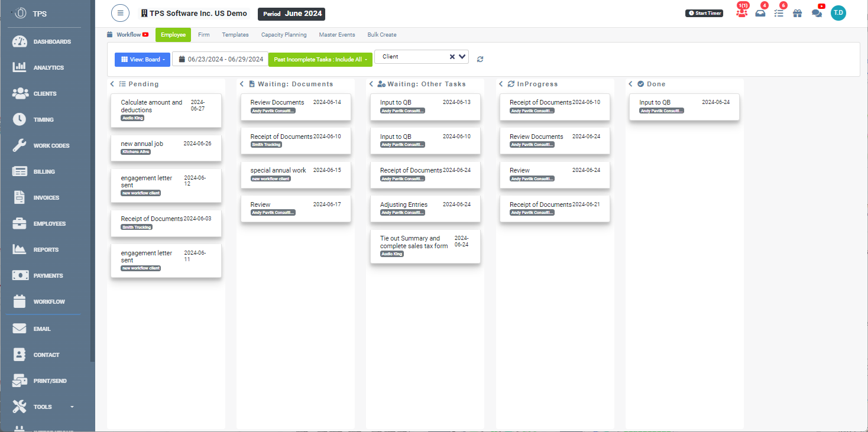This screenshot has height=432, width=868.
Task: Open the Reports sidebar icon
Action: point(20,249)
